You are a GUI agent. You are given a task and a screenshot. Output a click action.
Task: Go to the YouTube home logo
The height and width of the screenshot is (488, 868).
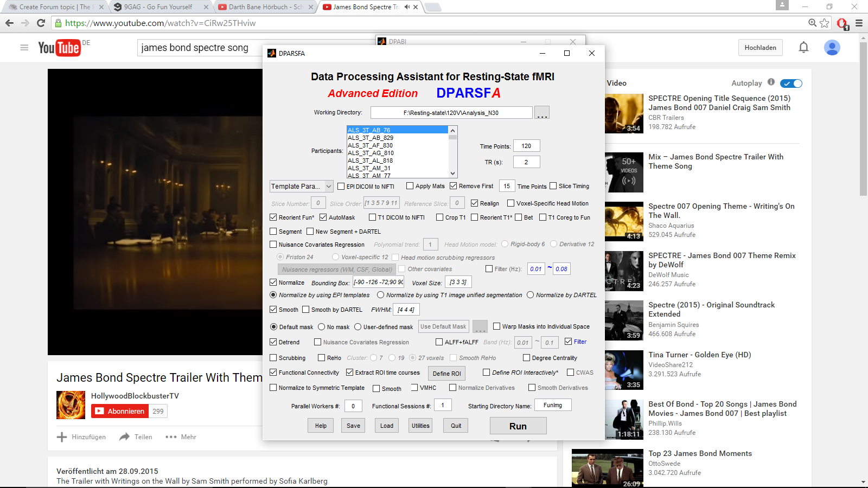pos(60,48)
